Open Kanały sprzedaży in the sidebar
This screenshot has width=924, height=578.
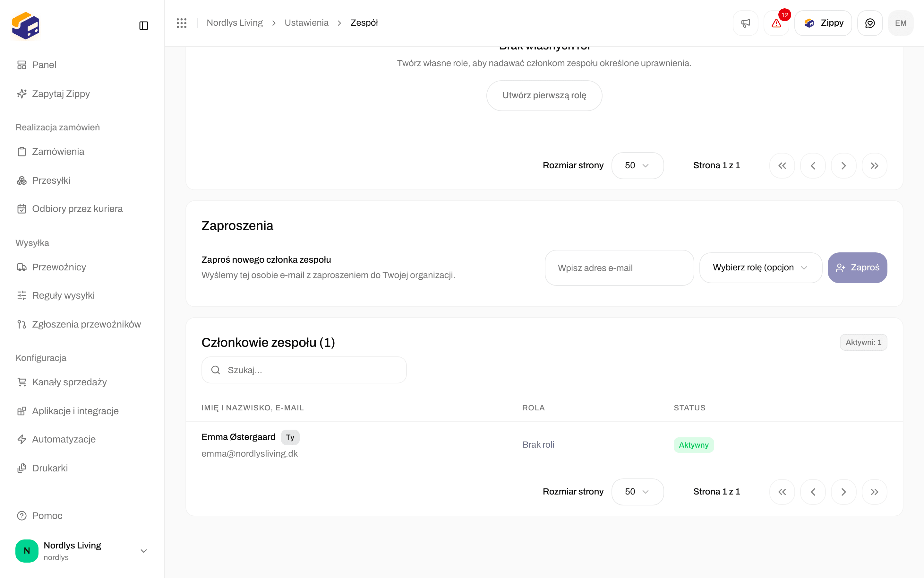pos(82,382)
